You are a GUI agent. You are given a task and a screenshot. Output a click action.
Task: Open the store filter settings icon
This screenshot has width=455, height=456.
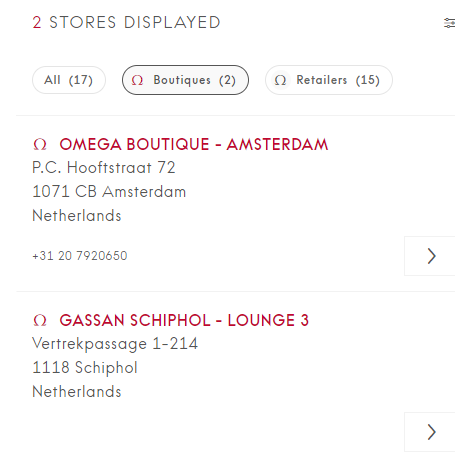[x=450, y=23]
